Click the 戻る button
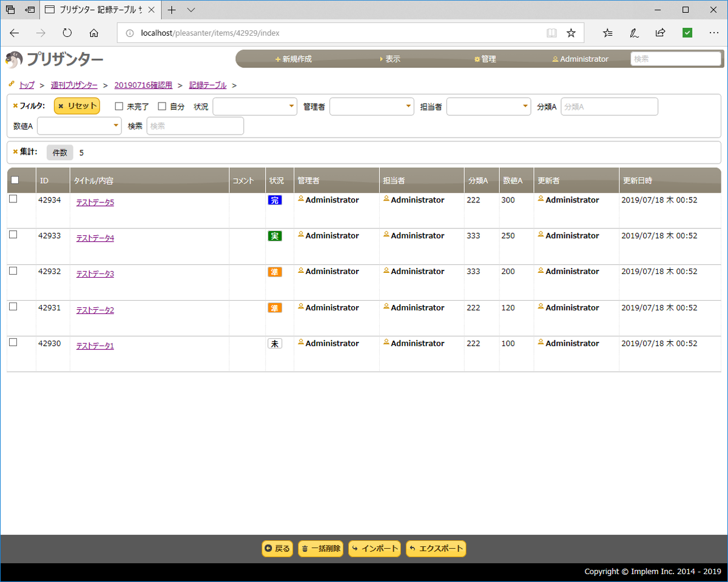This screenshot has height=582, width=728. [x=277, y=549]
